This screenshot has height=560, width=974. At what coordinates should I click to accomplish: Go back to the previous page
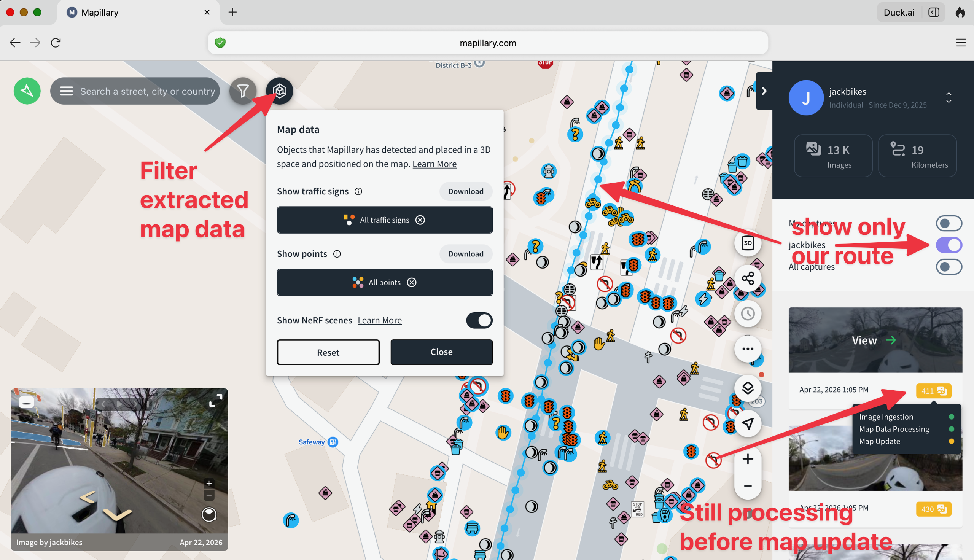click(15, 43)
